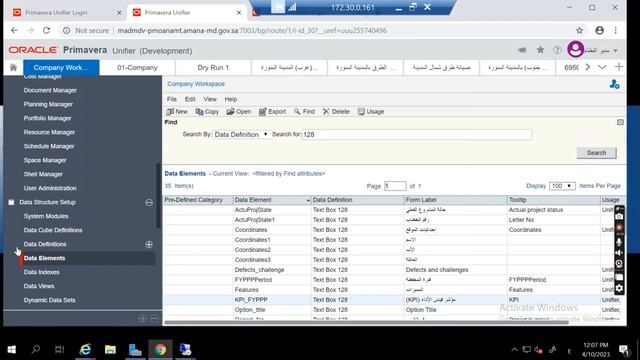Switch to the 01-Company tab
Viewport: 640px width, 360px height.
137,67
